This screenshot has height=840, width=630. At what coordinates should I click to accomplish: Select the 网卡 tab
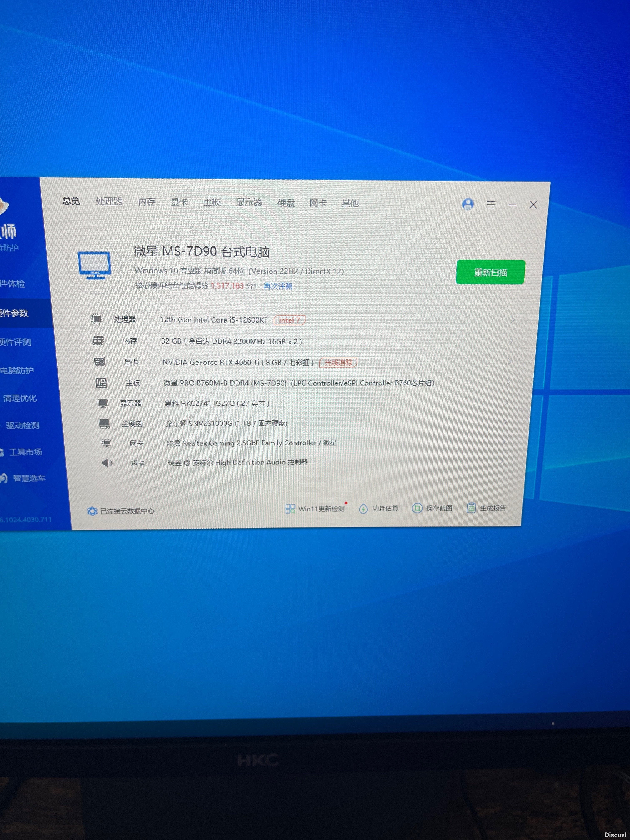point(318,203)
